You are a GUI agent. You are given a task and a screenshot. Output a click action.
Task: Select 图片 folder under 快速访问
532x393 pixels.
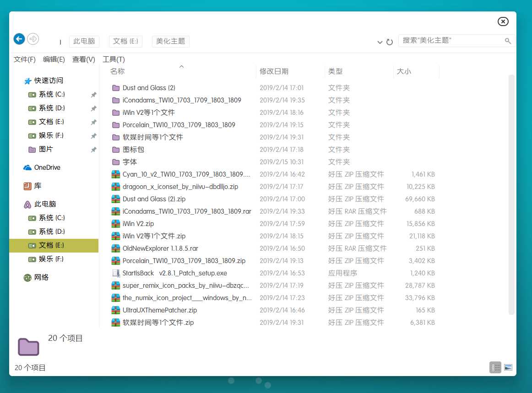(46, 149)
